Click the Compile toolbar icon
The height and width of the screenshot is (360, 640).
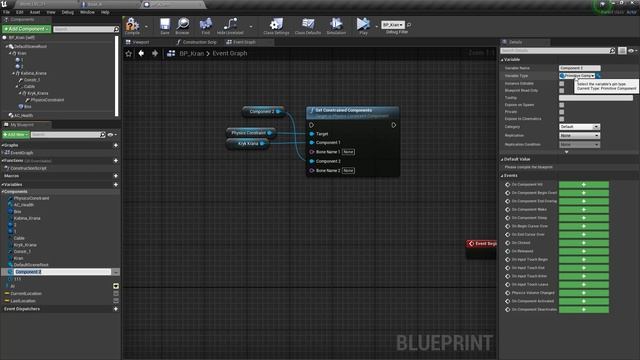[x=132, y=24]
